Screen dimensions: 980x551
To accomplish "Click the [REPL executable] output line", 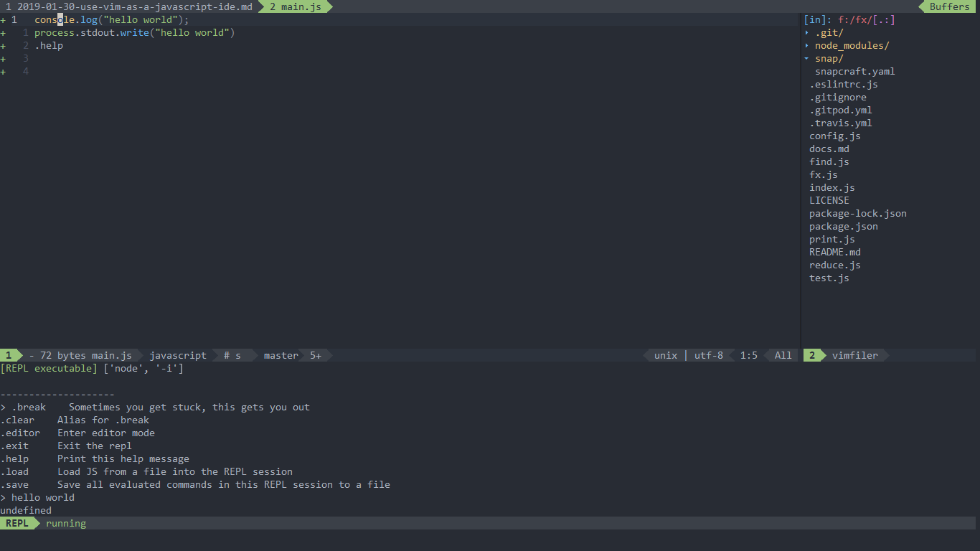I will pos(92,368).
